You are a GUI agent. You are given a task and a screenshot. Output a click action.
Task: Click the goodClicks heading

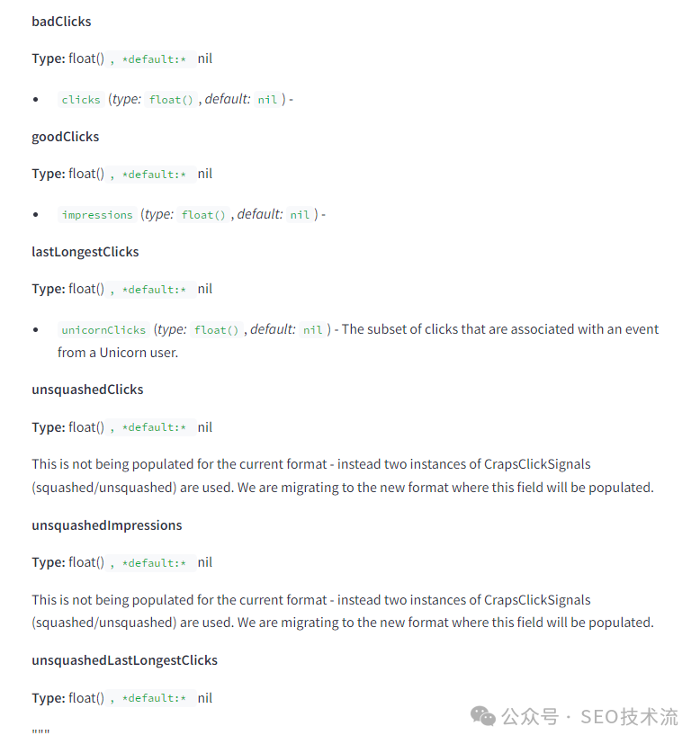65,137
